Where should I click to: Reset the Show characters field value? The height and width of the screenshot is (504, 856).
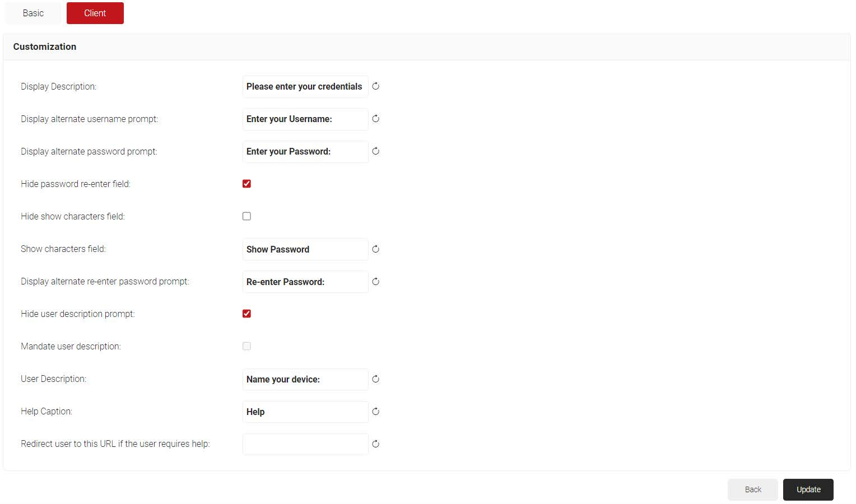coord(376,249)
